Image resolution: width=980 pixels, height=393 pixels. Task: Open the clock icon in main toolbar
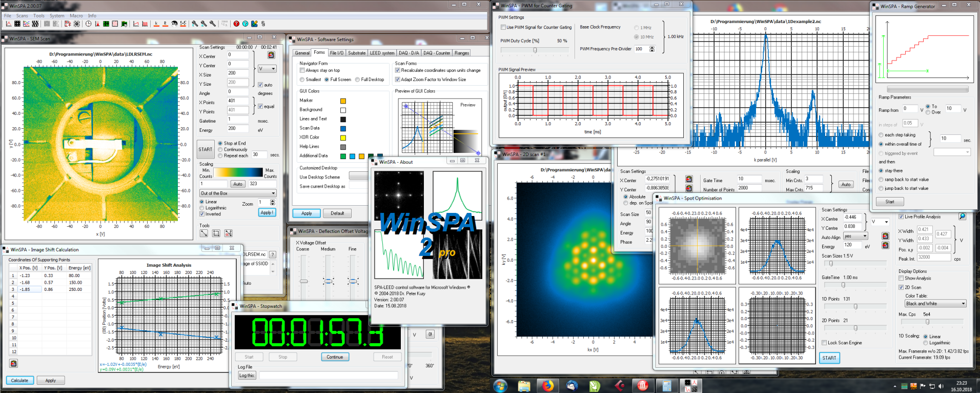click(89, 24)
